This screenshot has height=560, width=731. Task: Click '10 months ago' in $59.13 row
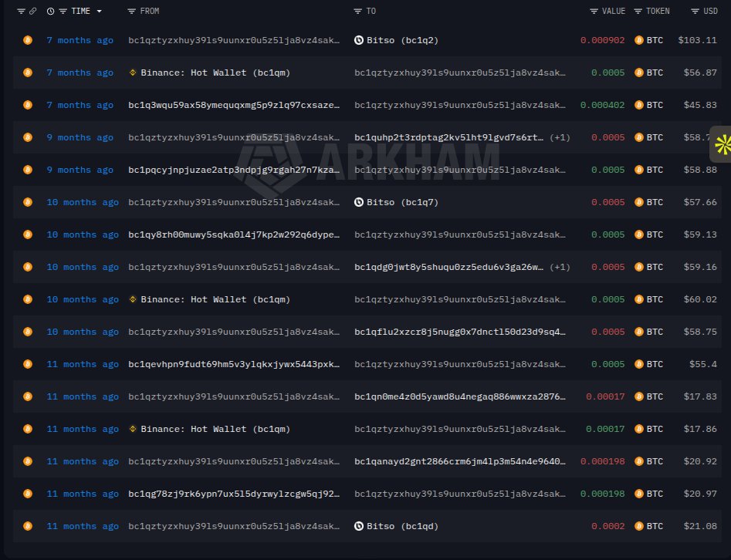[x=83, y=234]
